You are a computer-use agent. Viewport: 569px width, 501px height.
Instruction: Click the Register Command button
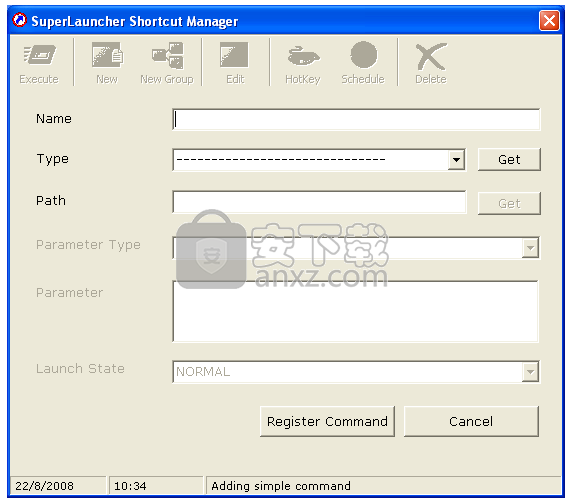tap(327, 422)
